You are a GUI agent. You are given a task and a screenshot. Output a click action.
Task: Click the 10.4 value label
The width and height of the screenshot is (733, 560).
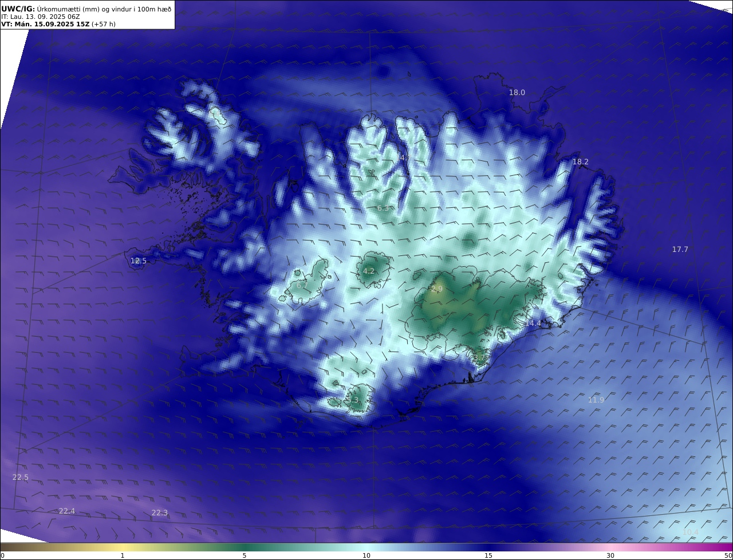click(x=691, y=533)
